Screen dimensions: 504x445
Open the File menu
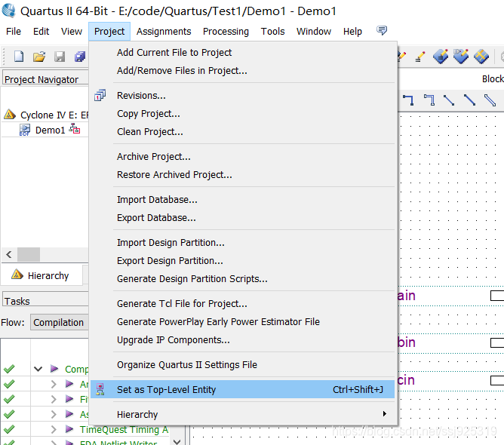pos(14,32)
